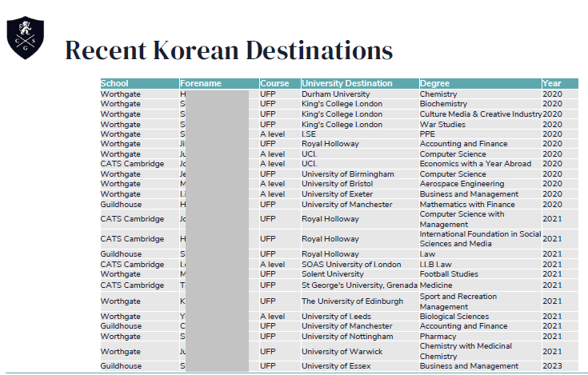Select Guildhouse in the University of Essex row
The height and width of the screenshot is (375, 588).
click(139, 366)
